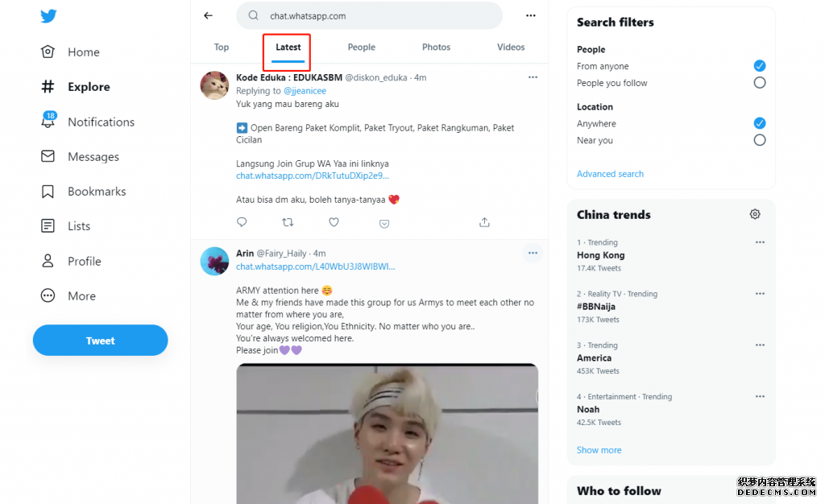825x504 pixels.
Task: Play the video in Arin's tweet
Action: click(x=388, y=434)
